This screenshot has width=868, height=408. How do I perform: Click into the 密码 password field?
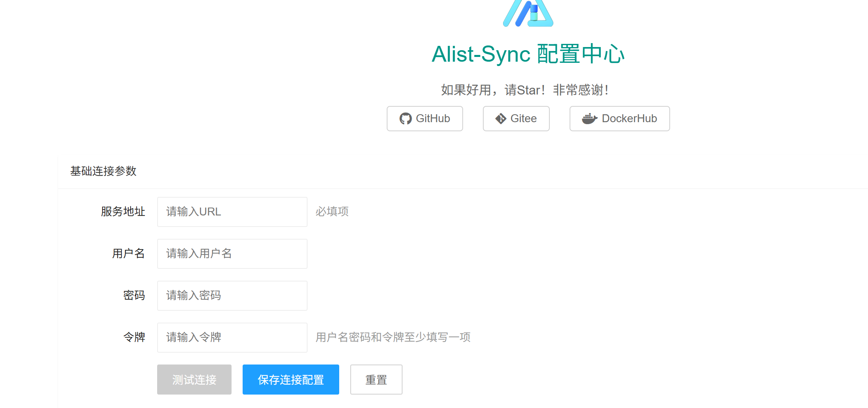(x=232, y=296)
